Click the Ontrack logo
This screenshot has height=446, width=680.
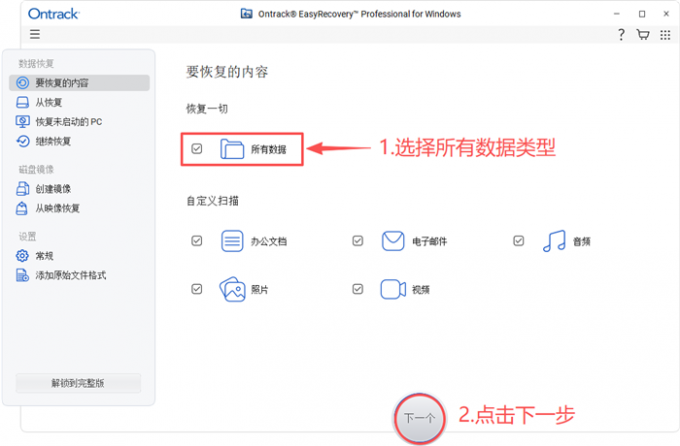click(x=54, y=14)
